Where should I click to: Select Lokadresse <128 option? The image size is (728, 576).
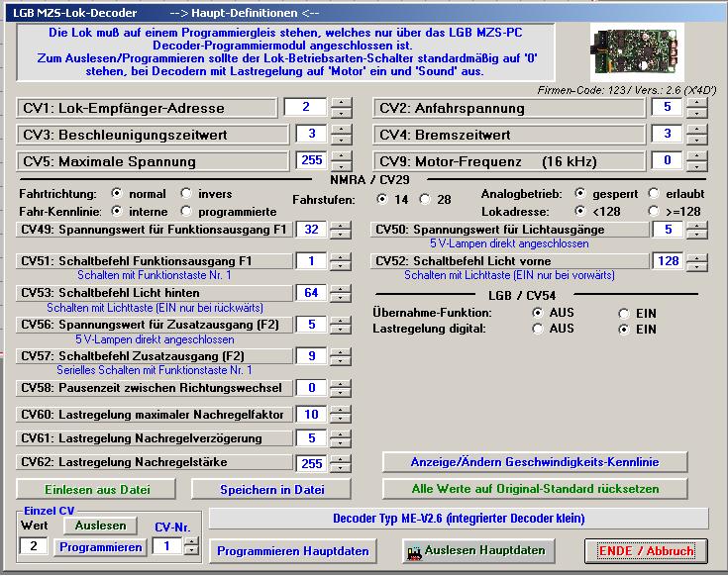(x=579, y=211)
